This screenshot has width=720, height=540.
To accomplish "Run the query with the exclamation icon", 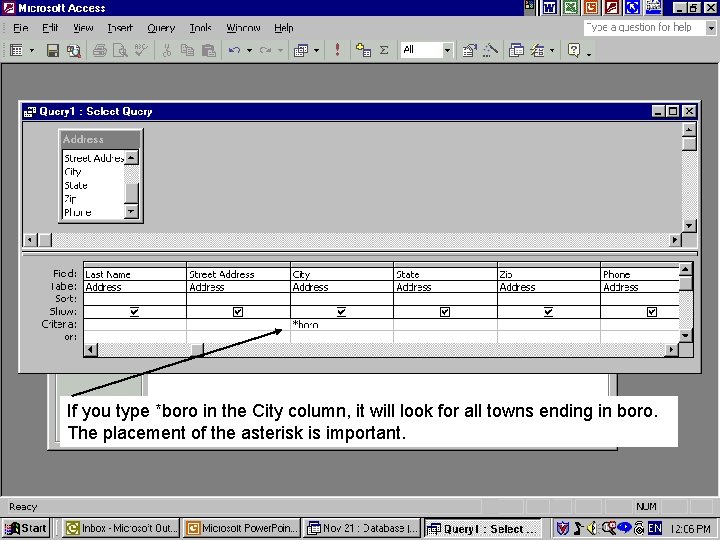I will 338,50.
